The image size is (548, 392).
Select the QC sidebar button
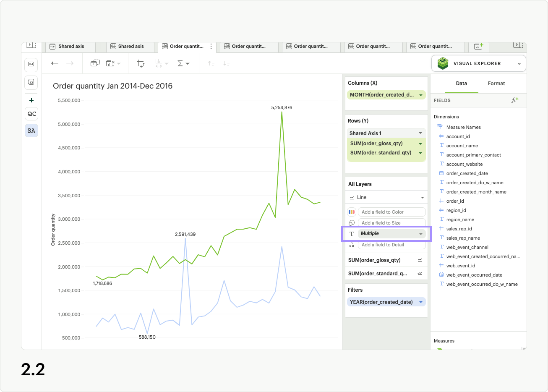(31, 114)
